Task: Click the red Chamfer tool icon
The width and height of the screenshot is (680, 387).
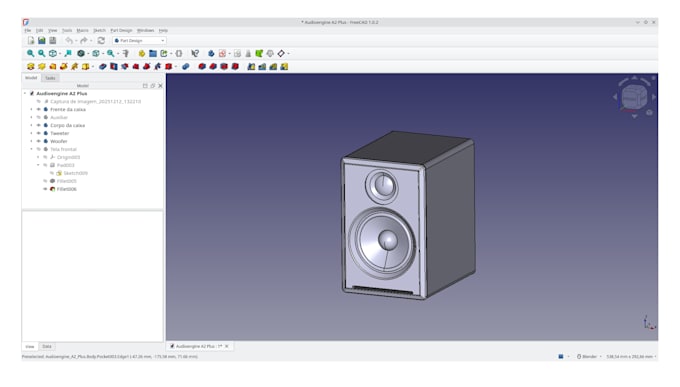Action: tap(213, 66)
